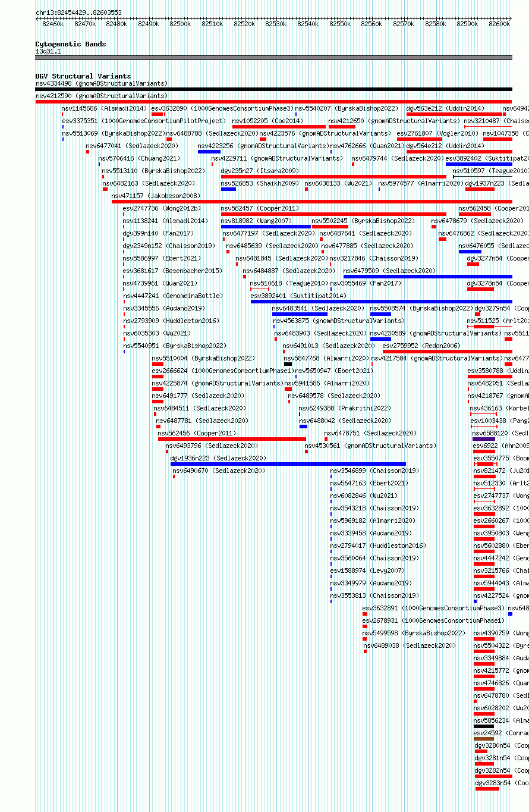The image size is (529, 812).
Task: Click the long red nsv471157 bar
Action: 311,202
